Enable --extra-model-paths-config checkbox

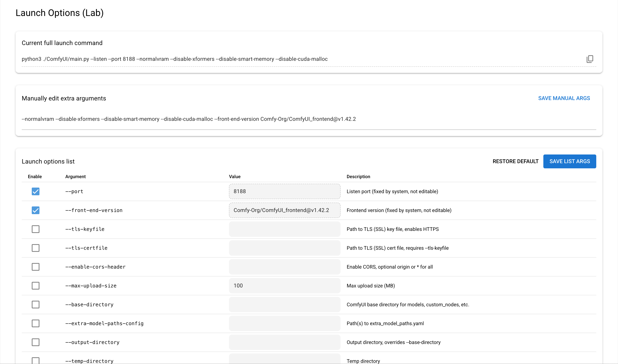point(36,323)
